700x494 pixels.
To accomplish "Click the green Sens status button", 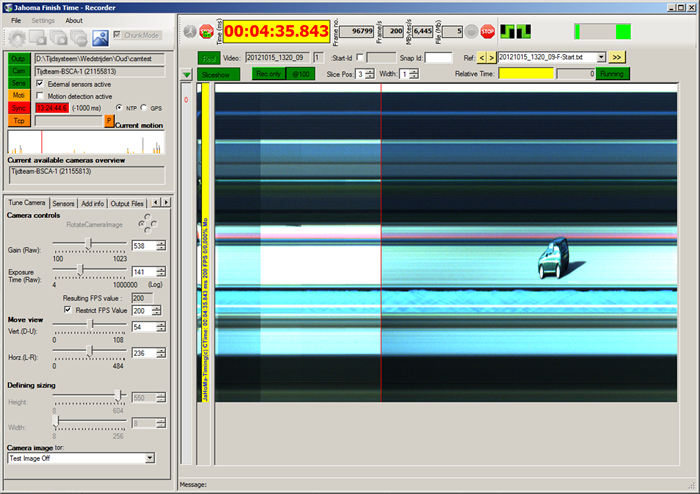I will [x=19, y=83].
